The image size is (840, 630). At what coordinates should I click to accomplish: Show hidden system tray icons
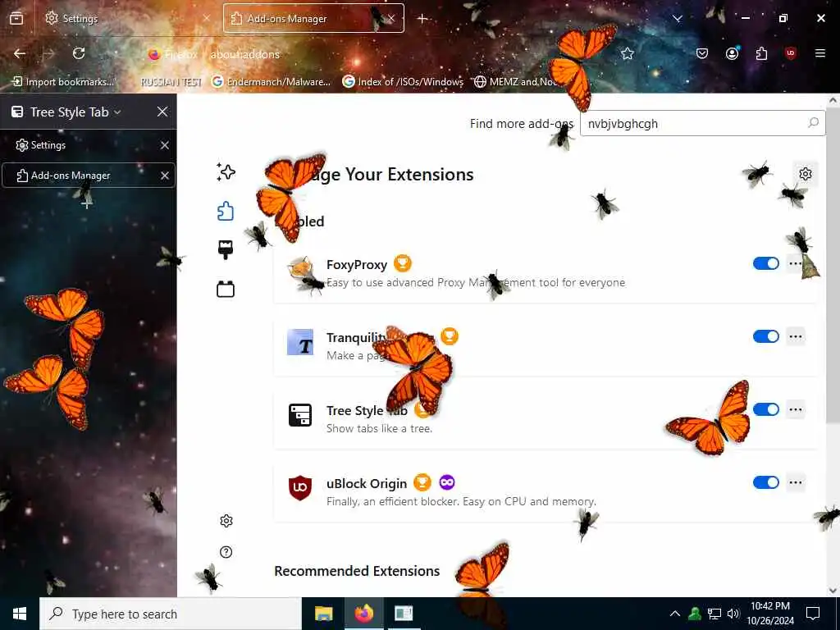[675, 614]
